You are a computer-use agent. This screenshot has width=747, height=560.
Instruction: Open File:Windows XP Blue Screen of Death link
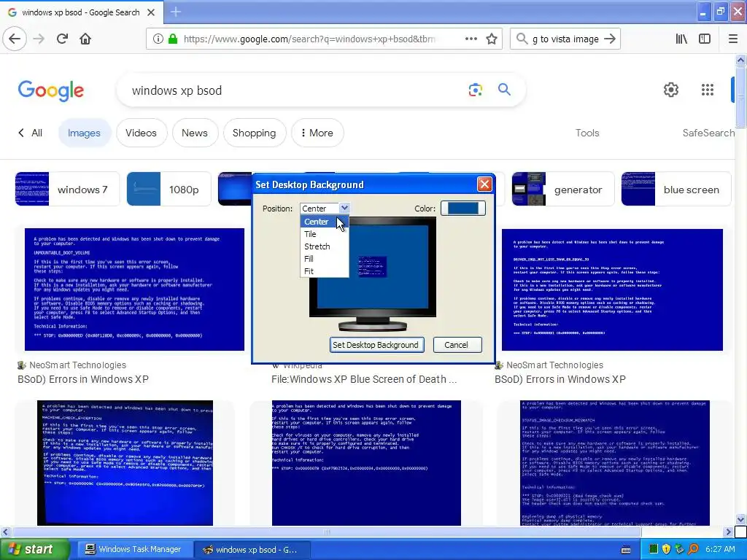coord(364,379)
